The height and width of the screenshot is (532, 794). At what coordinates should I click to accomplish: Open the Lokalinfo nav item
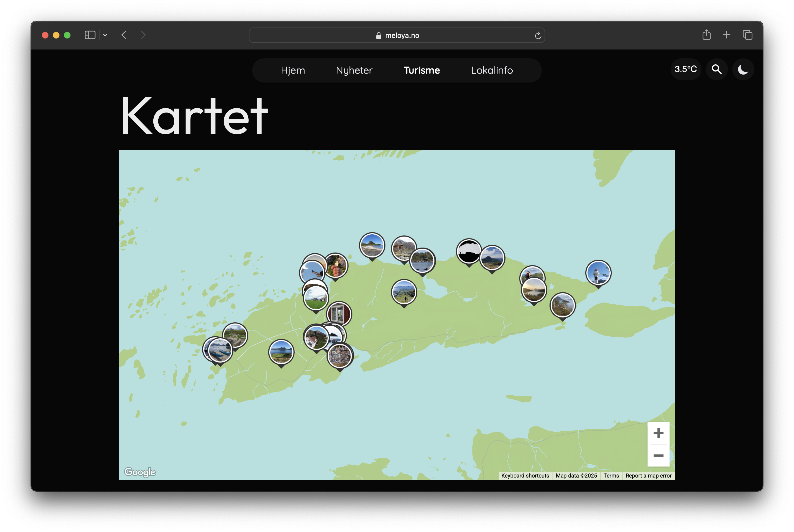pyautogui.click(x=491, y=70)
